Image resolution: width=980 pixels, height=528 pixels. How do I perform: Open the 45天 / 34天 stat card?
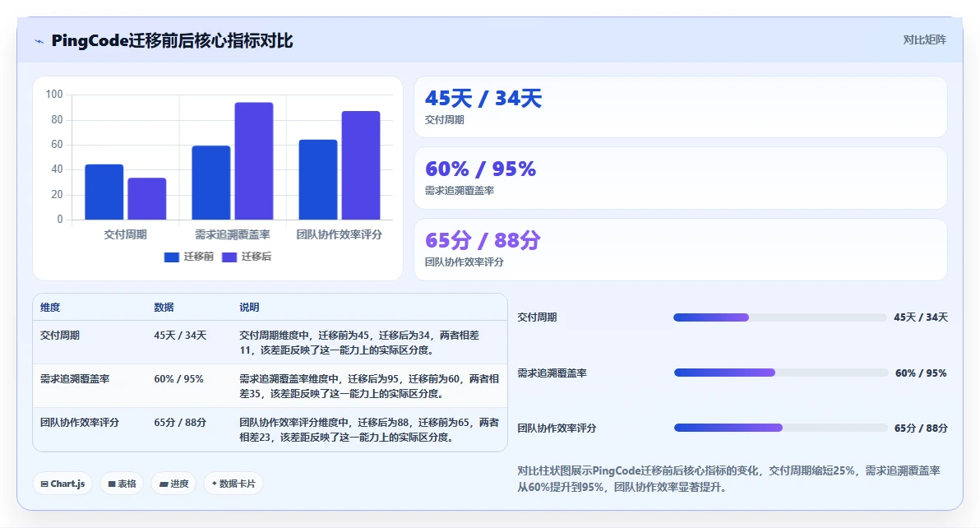[x=681, y=107]
